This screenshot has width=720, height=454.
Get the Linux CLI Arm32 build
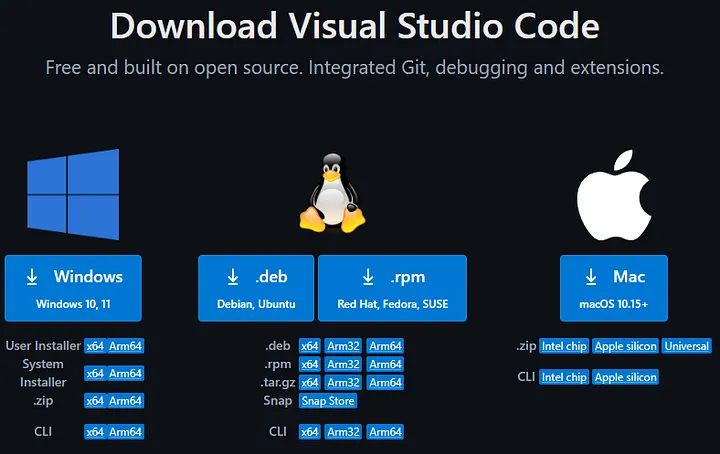click(343, 432)
